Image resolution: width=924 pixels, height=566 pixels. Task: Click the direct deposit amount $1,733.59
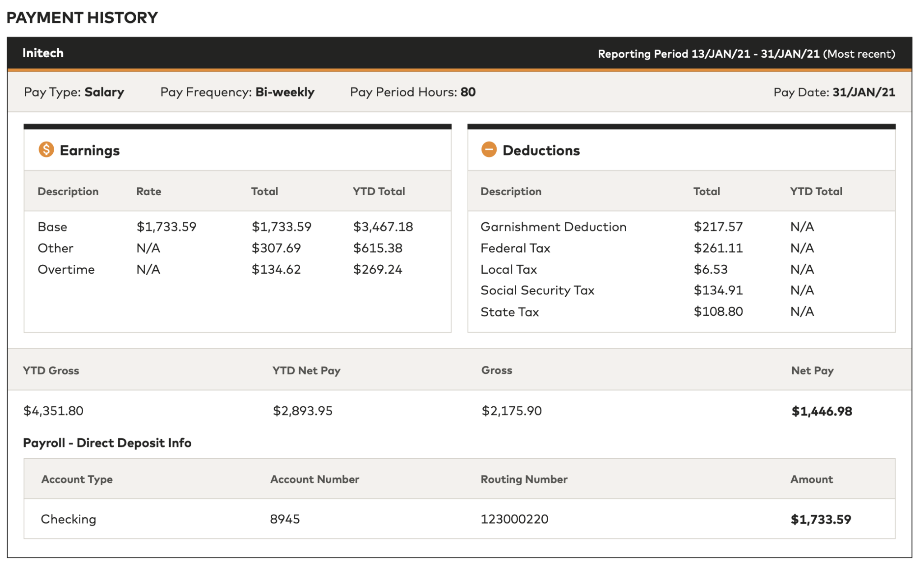(x=821, y=520)
